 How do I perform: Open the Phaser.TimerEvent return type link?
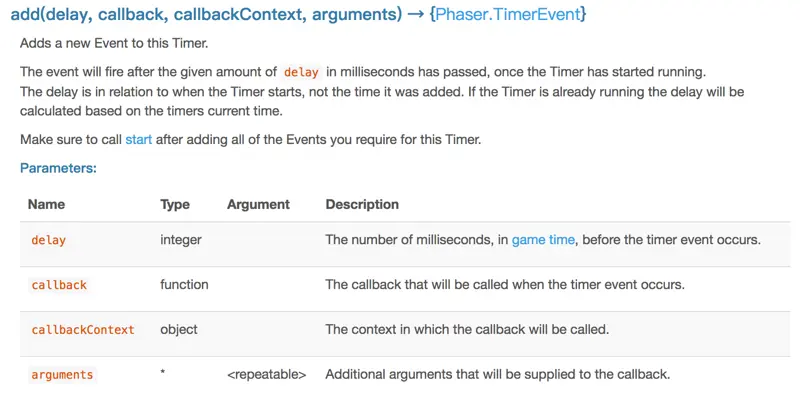(x=508, y=14)
